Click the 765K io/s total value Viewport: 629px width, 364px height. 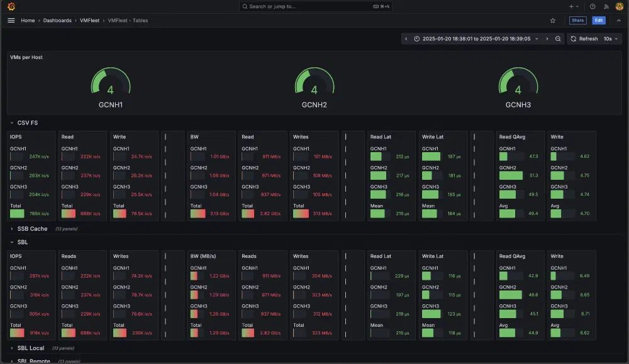pyautogui.click(x=39, y=214)
